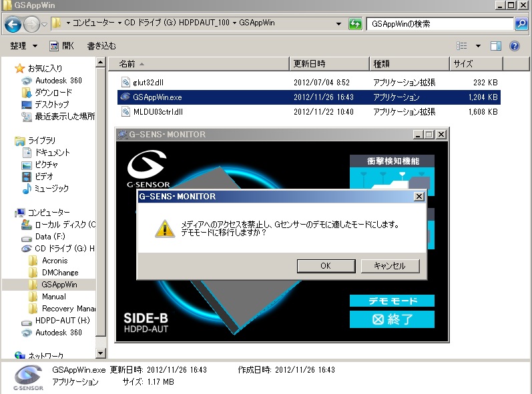Close the G-SENS-MONITOR warning dialog
The width and height of the screenshot is (532, 394).
[x=419, y=197]
